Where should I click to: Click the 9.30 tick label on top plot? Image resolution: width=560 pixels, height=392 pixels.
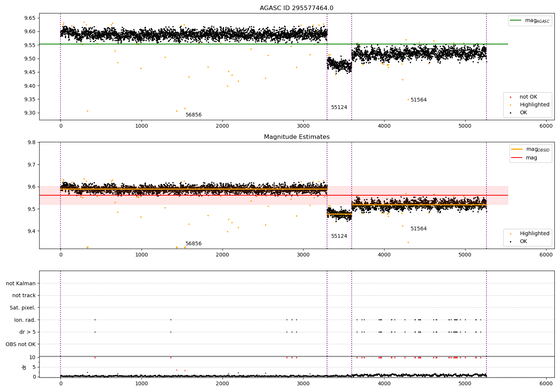tap(29, 113)
